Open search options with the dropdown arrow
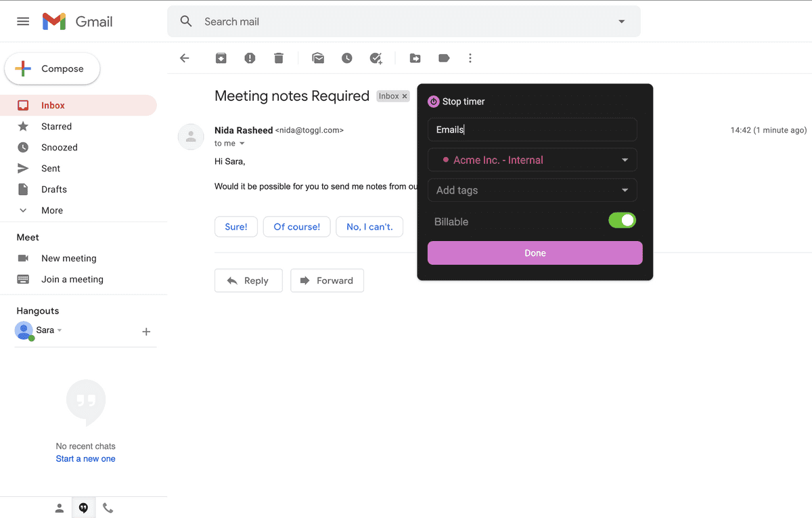This screenshot has width=812, height=518. [x=621, y=21]
